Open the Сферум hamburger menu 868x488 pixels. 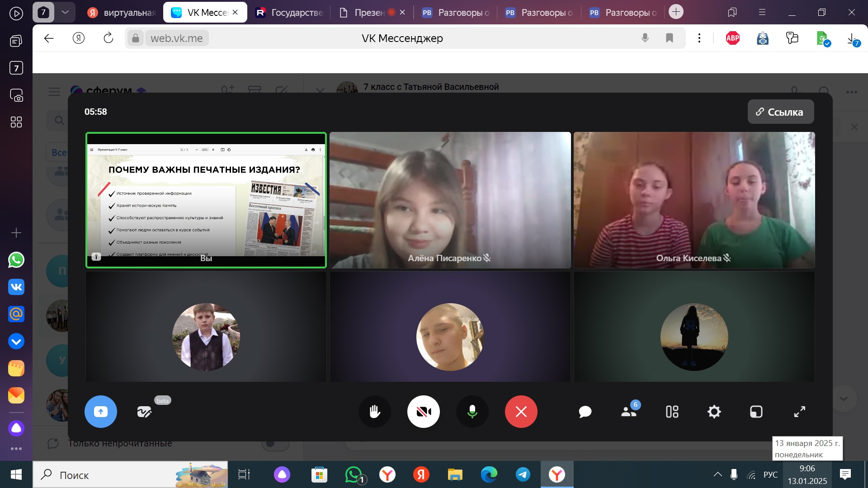54,92
